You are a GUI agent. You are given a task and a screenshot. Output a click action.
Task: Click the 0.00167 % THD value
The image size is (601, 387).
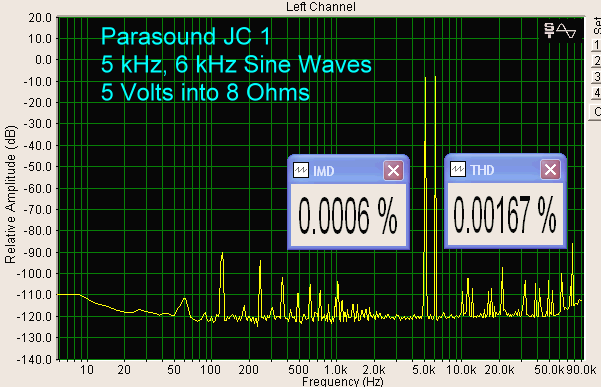pos(505,215)
